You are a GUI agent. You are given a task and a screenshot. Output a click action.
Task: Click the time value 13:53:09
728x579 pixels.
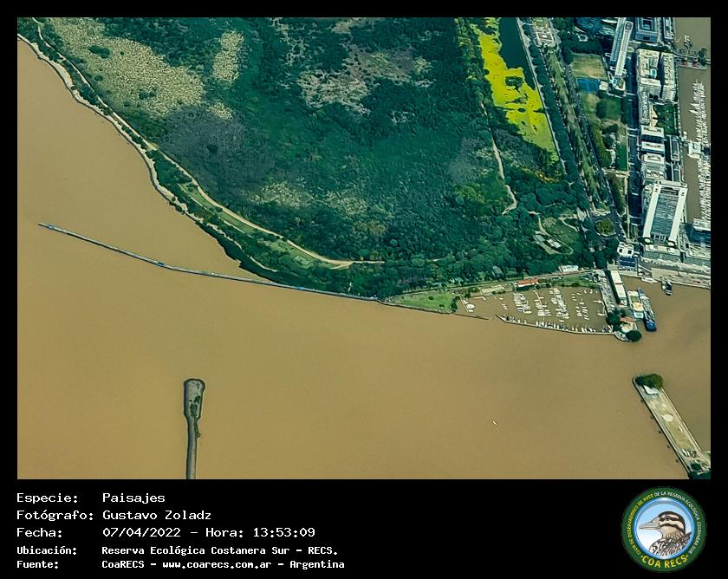pos(283,532)
